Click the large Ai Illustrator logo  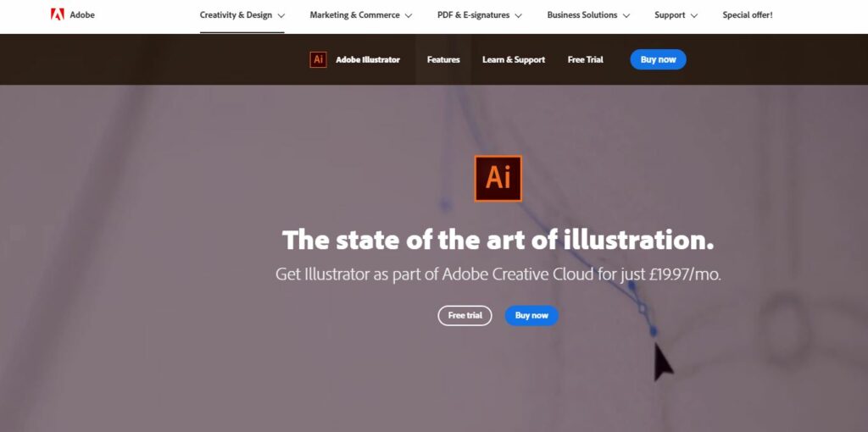coord(498,178)
